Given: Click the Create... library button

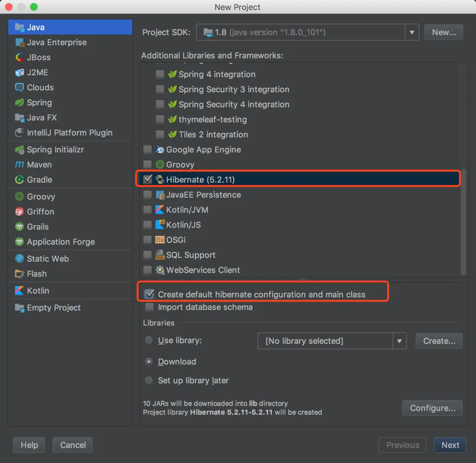Looking at the screenshot, I should (x=439, y=341).
